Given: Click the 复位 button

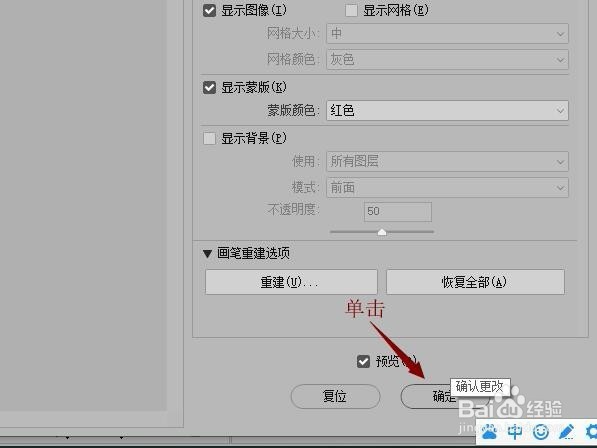Looking at the screenshot, I should (x=335, y=396).
